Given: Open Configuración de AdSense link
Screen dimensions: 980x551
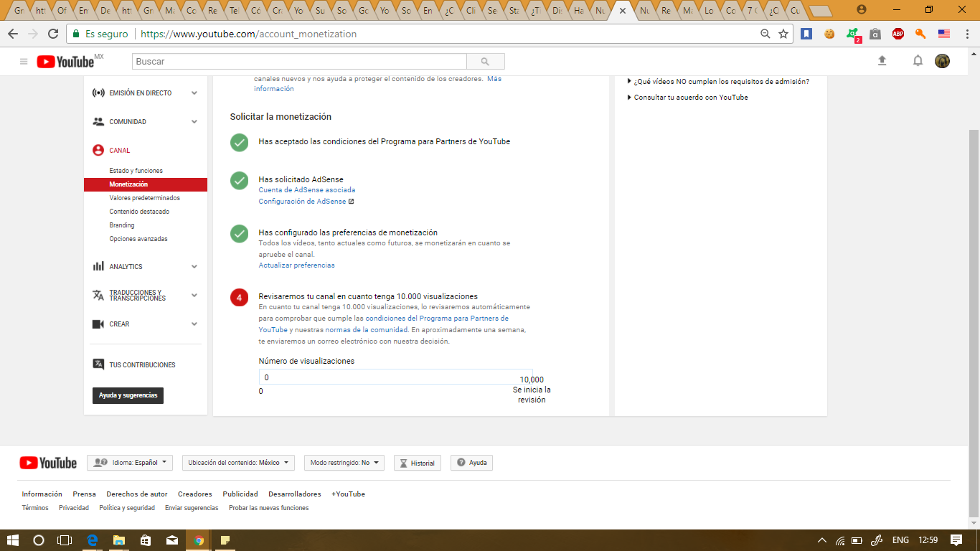Looking at the screenshot, I should click(306, 202).
